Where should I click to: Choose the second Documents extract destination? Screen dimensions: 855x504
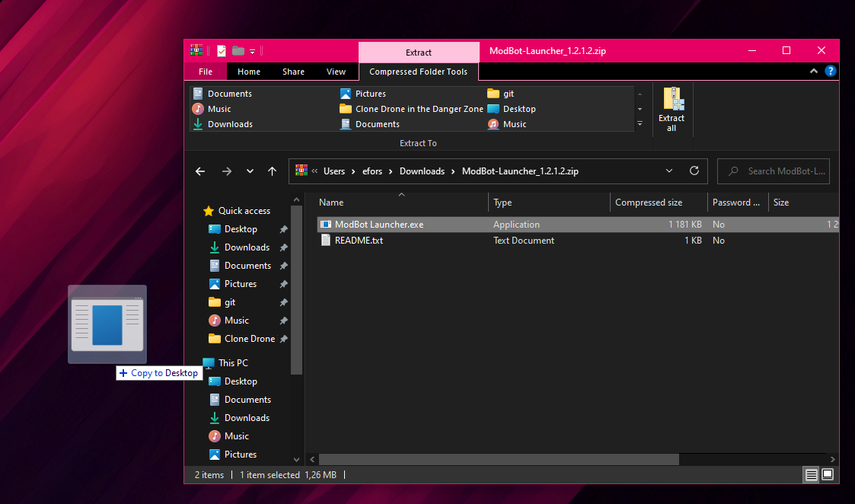(x=370, y=124)
